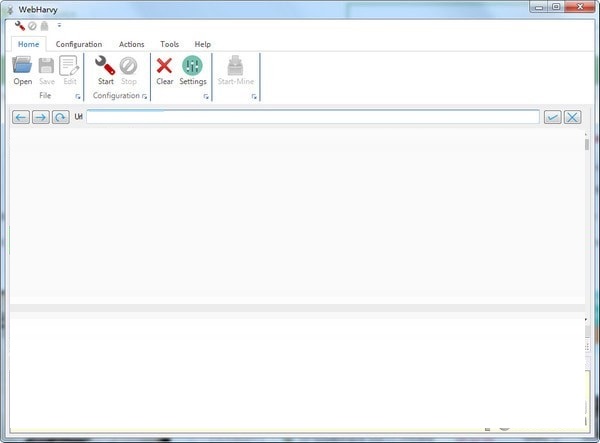Click the wrench icon in quick access toolbar

tap(19, 25)
